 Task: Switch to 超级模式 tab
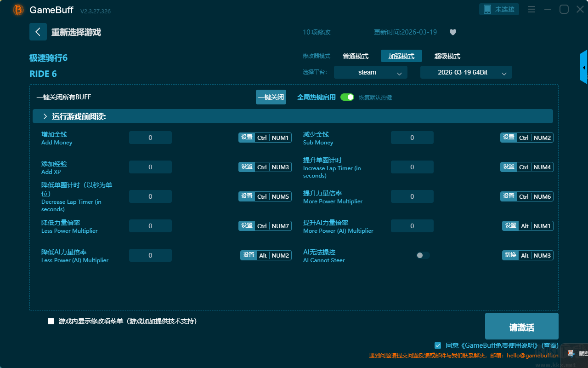[447, 56]
